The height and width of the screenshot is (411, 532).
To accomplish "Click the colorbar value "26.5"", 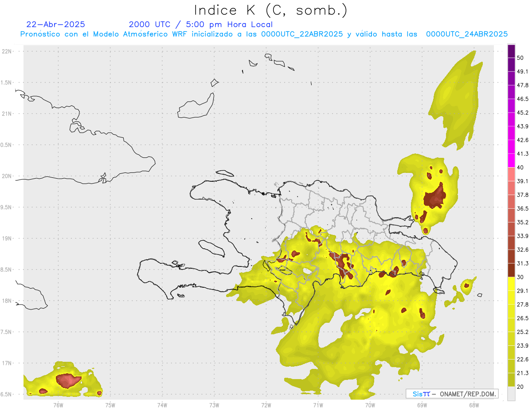I will 523,318.
